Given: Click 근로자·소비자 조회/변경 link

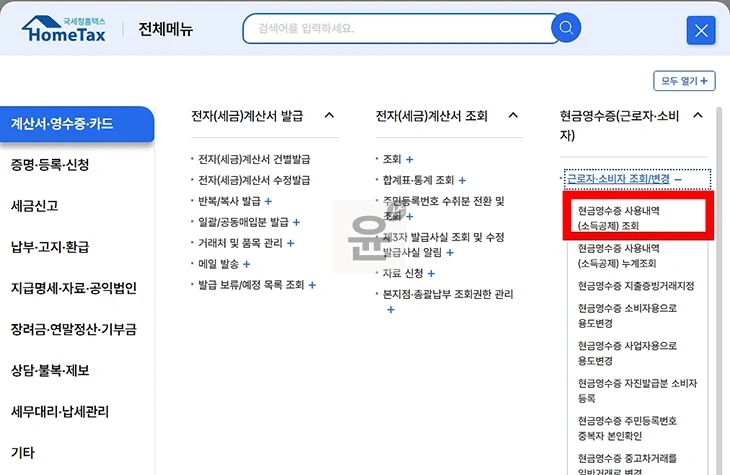Looking at the screenshot, I should [618, 179].
